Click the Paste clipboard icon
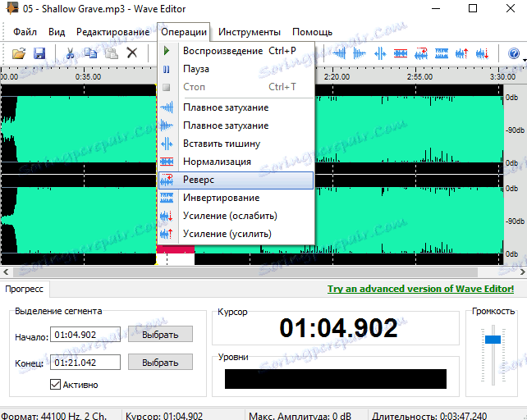This screenshot has width=527, height=420. 110,53
